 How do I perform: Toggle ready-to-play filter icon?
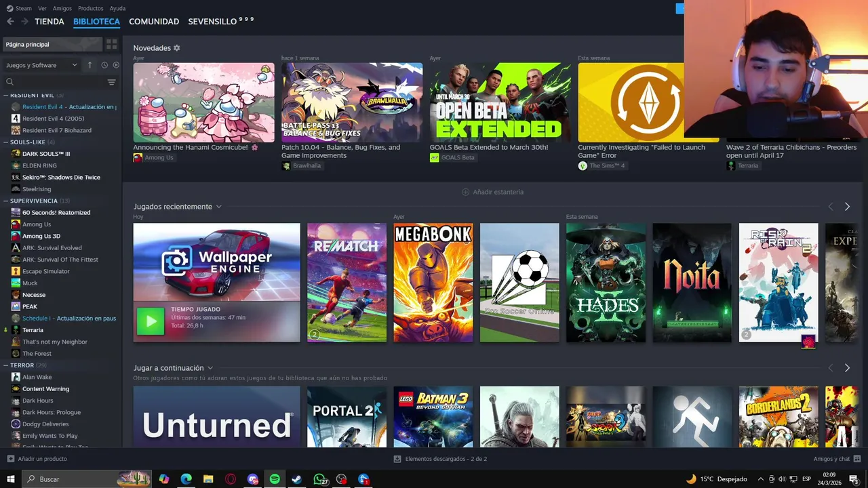coord(116,65)
